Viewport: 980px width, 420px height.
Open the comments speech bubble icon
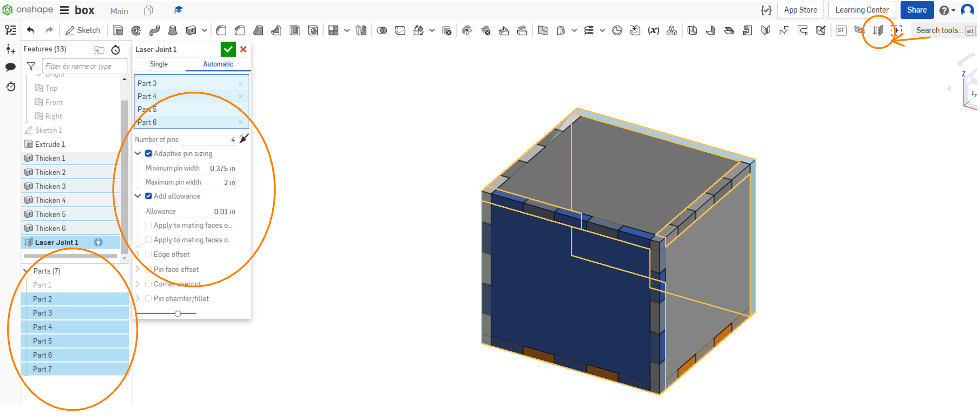coord(10,67)
